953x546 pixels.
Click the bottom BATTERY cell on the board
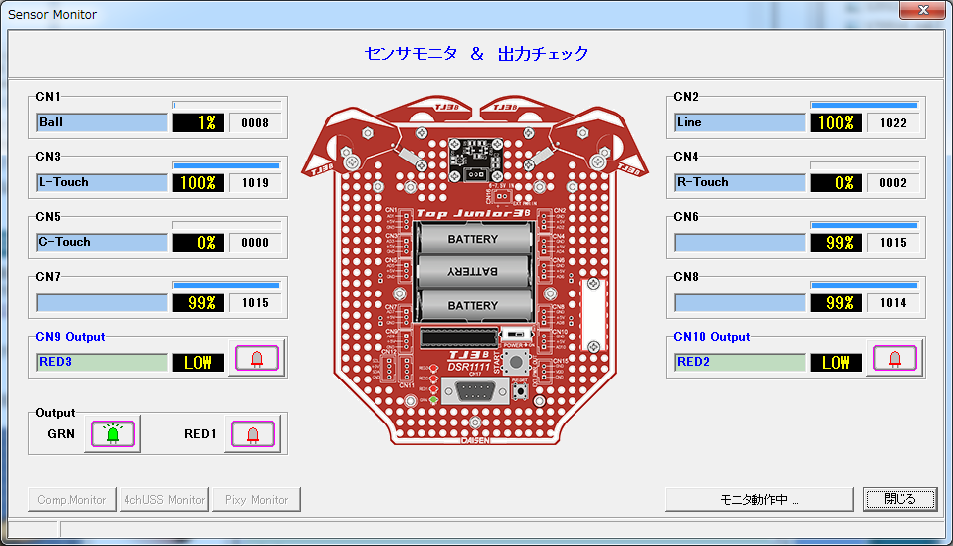[x=473, y=305]
